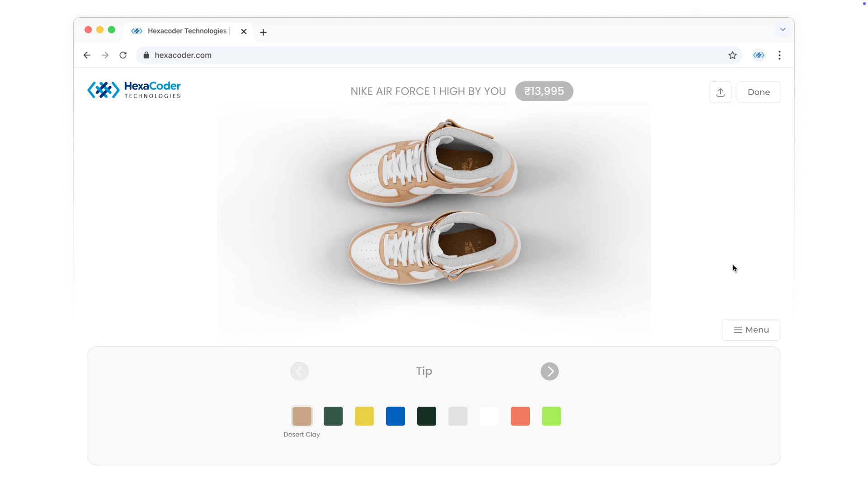Screen dimensions: 868x488
Task: Click the previous part arrow
Action: click(299, 371)
